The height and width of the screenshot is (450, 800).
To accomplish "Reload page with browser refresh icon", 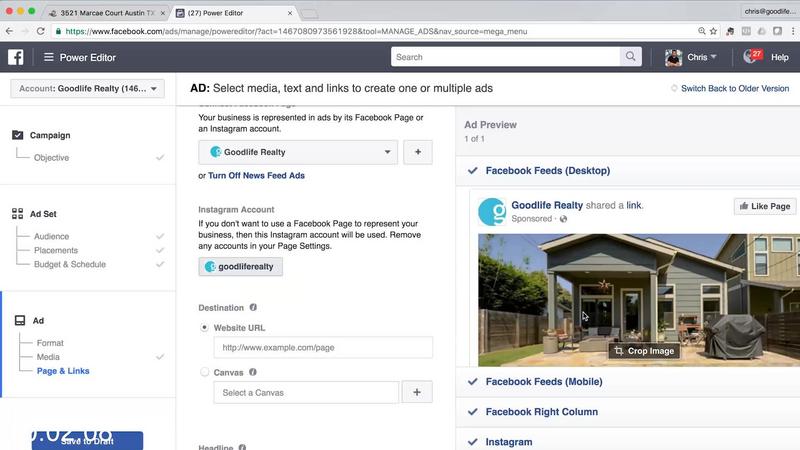I will 40,31.
